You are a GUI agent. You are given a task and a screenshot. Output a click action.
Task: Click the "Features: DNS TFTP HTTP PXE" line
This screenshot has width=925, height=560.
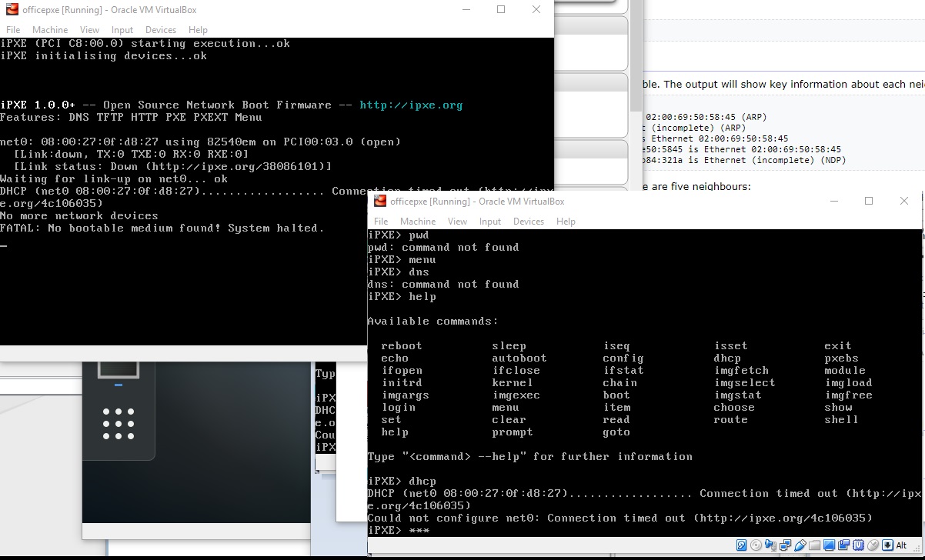coord(131,118)
